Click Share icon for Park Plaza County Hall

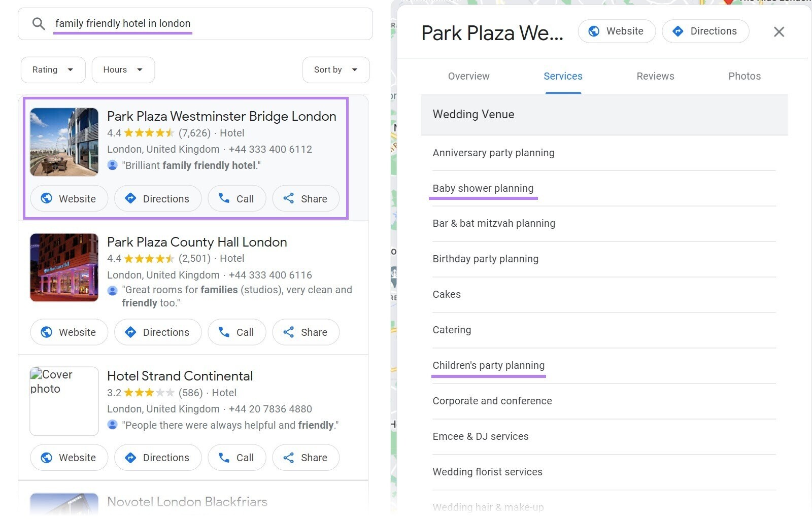coord(289,332)
